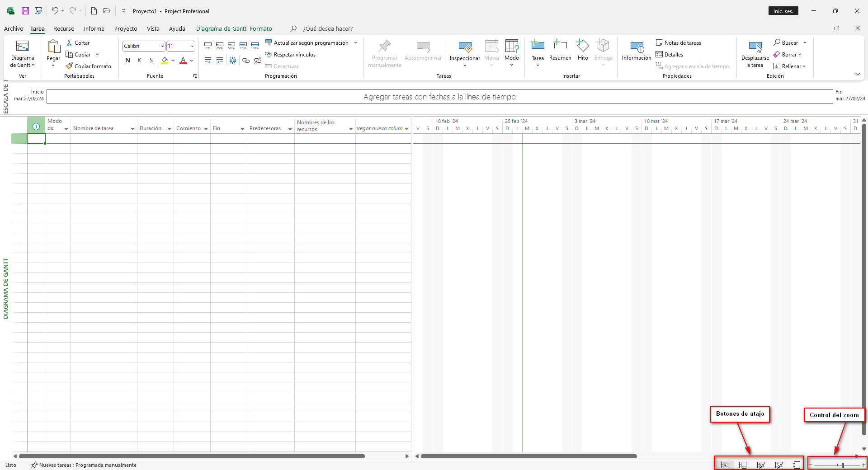Adjust the zoom slider in status bar
Viewport: 868px width, 470px height.
pos(843,465)
